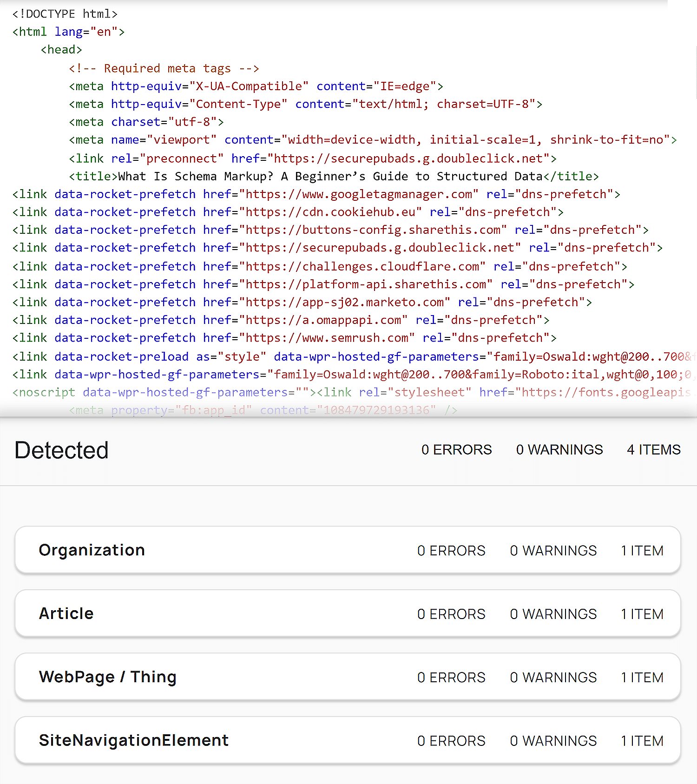Expand the Organization result card
This screenshot has width=697, height=784.
(x=348, y=550)
